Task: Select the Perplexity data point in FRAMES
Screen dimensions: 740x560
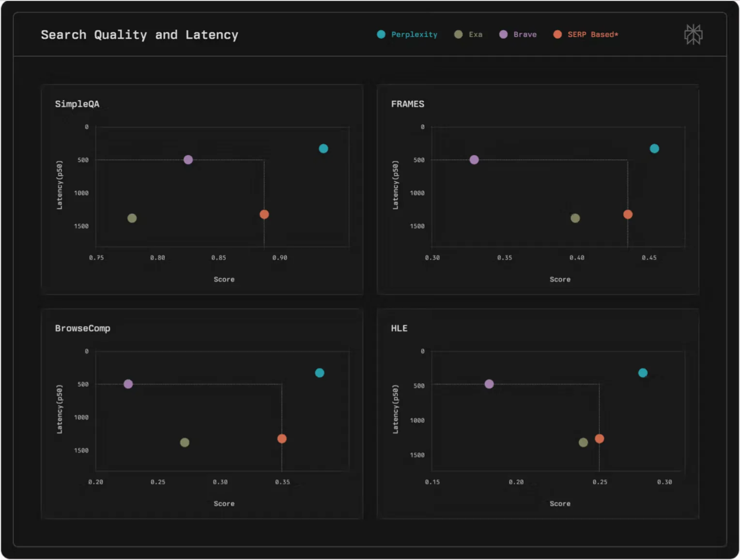Action: (654, 149)
